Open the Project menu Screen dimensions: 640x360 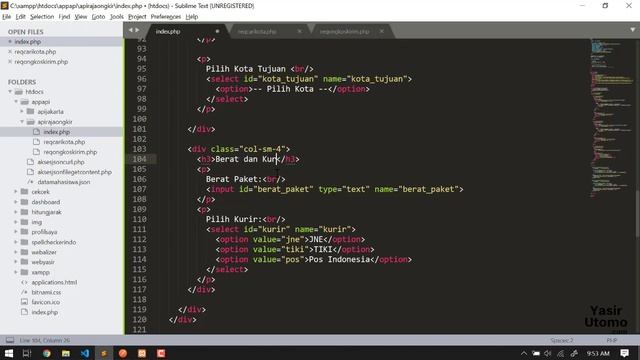137,17
